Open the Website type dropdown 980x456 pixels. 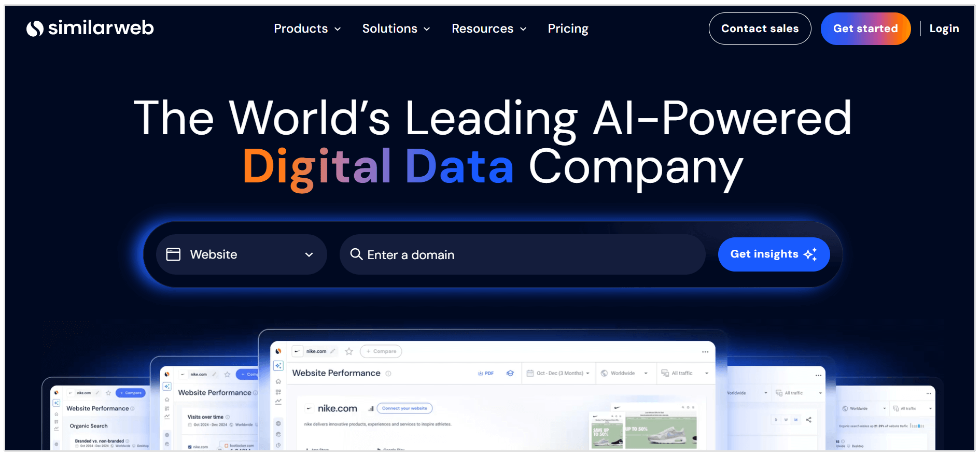coord(241,254)
